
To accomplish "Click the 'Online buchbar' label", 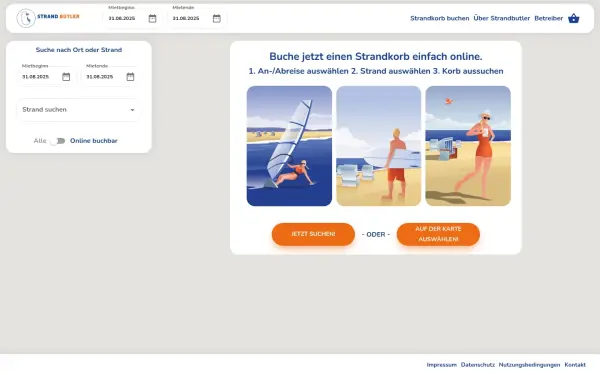I will click(94, 141).
